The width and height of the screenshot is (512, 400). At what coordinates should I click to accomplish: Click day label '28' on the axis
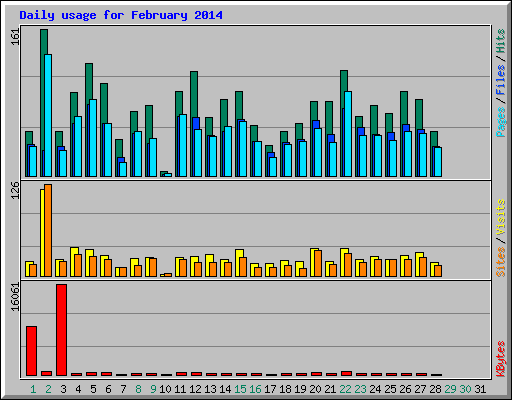[435, 389]
